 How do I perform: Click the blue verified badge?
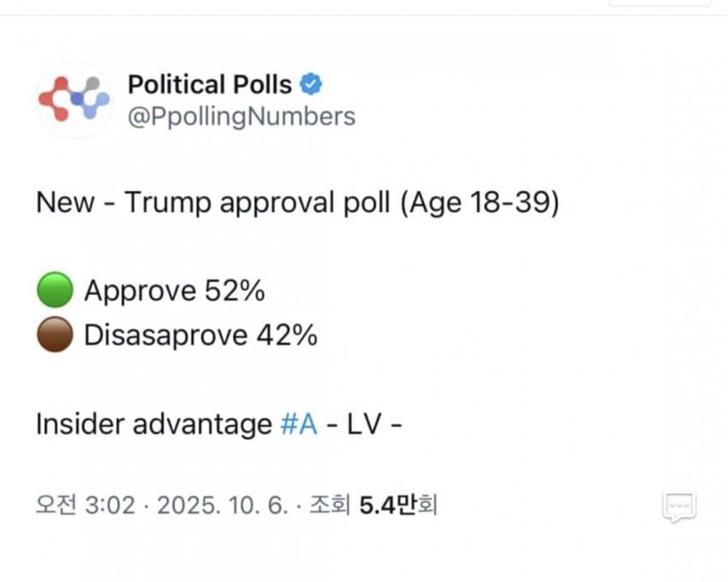click(x=312, y=85)
